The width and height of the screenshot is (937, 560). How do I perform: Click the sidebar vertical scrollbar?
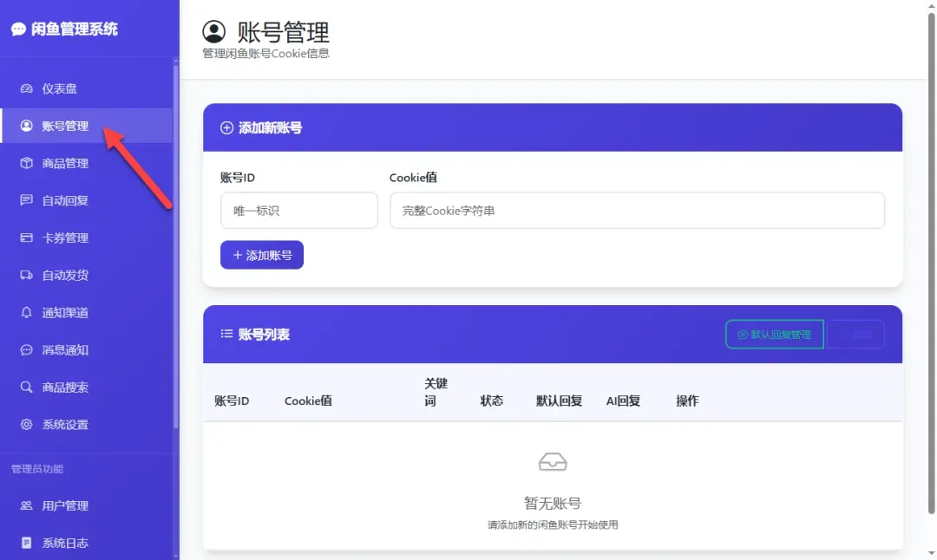(x=175, y=244)
